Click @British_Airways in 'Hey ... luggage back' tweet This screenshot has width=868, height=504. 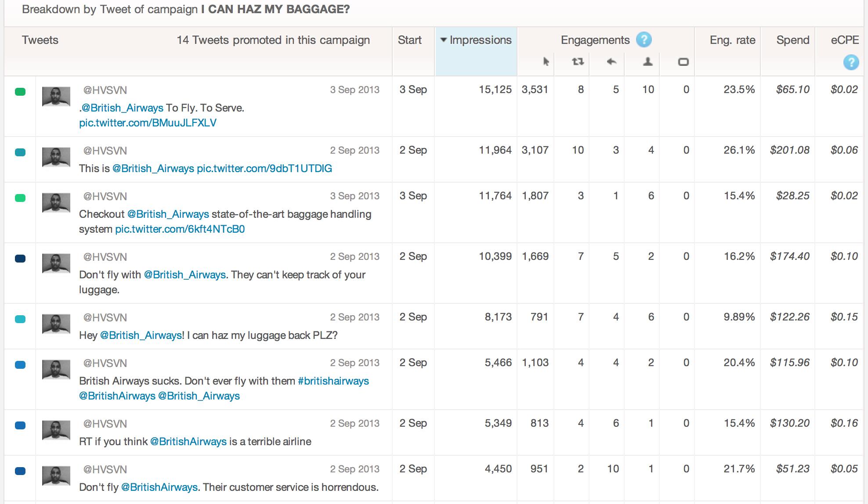[141, 335]
